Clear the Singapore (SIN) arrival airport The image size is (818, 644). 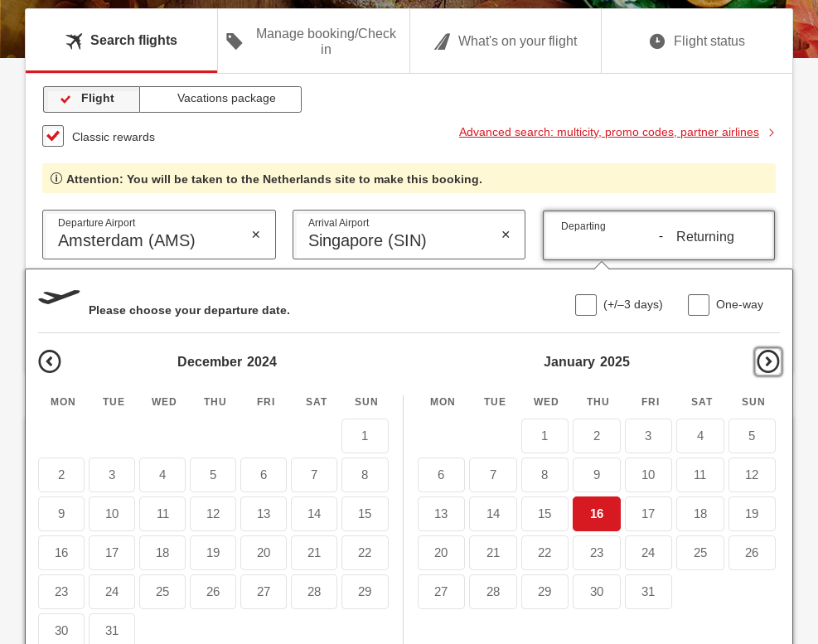pyautogui.click(x=506, y=235)
